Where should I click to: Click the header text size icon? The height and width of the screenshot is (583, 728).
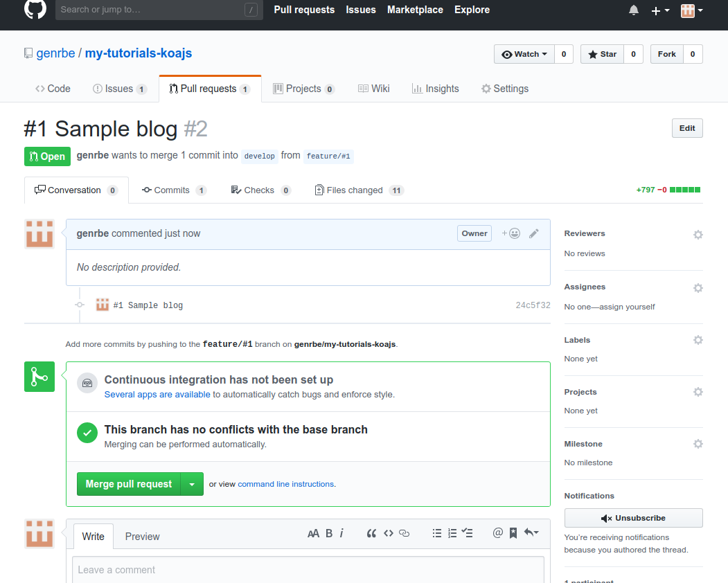click(313, 533)
